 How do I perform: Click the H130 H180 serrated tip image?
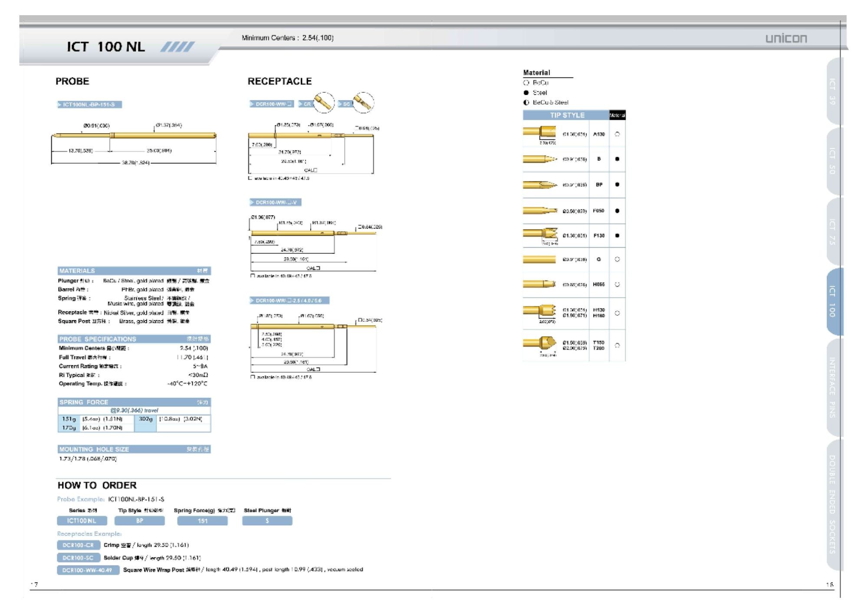[540, 311]
